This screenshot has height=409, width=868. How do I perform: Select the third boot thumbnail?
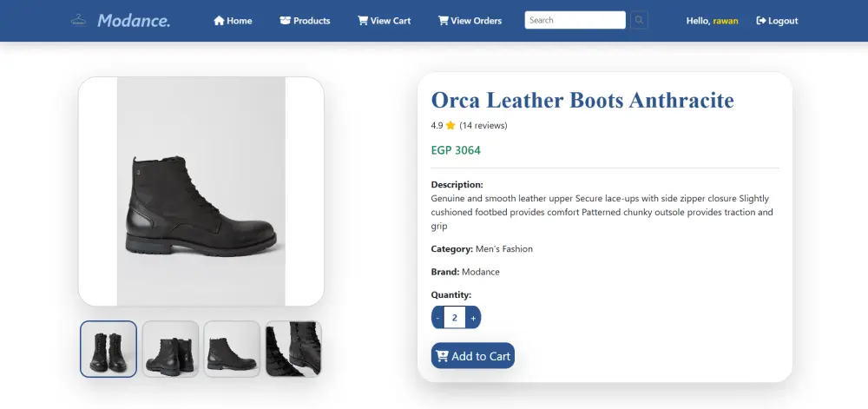tap(232, 349)
